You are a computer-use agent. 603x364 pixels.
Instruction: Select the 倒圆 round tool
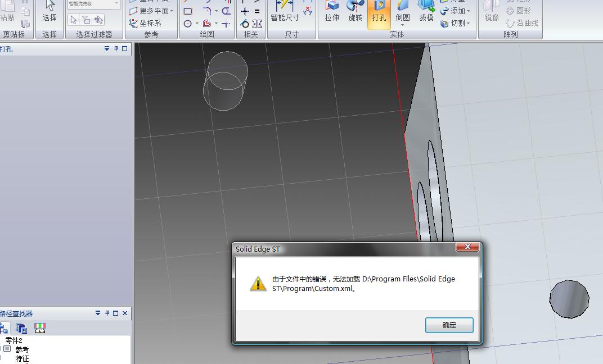(x=403, y=11)
